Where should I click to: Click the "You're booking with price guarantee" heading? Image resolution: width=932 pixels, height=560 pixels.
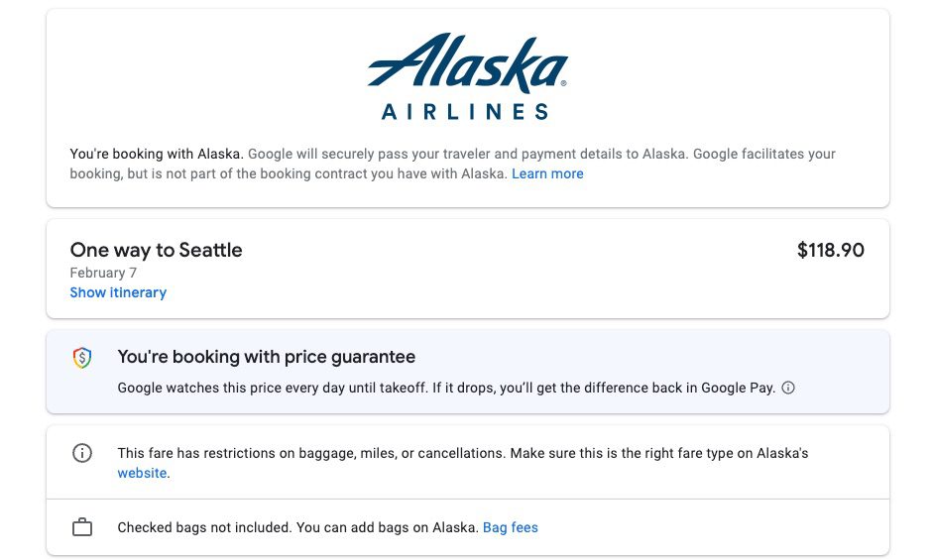point(266,357)
